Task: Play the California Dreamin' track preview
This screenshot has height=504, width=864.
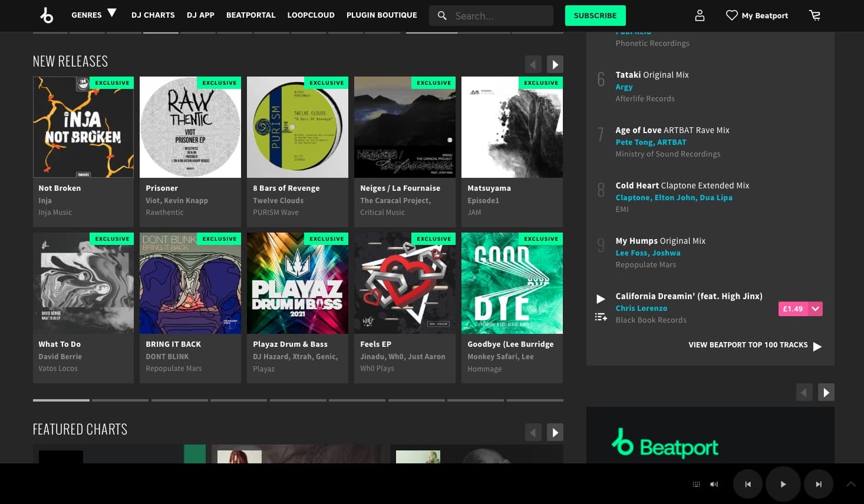Action: click(601, 299)
